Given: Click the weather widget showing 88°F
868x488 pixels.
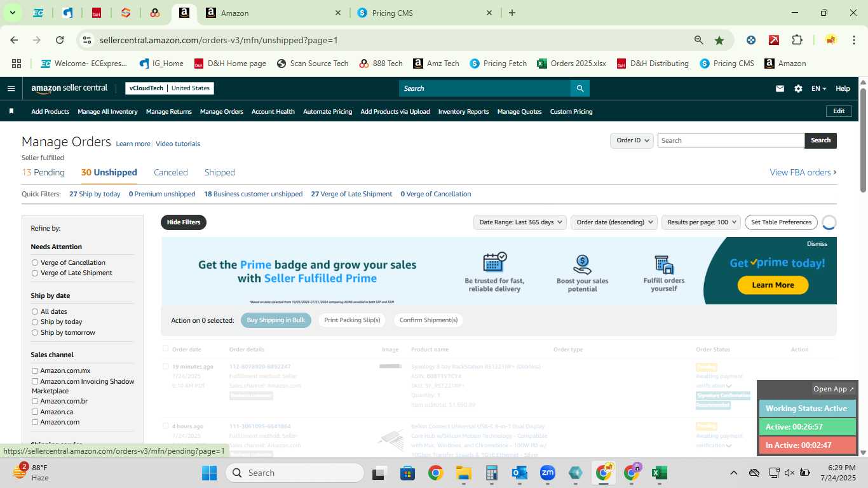Looking at the screenshot, I should pyautogui.click(x=31, y=472).
